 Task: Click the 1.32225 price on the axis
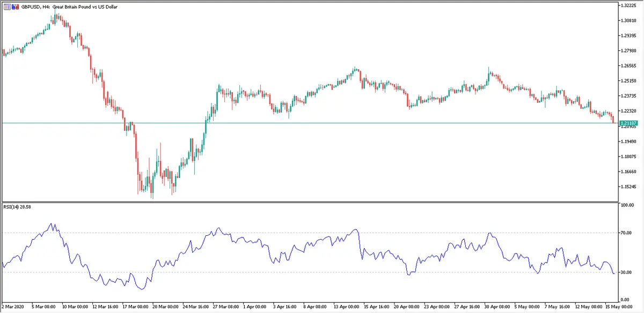click(628, 5)
